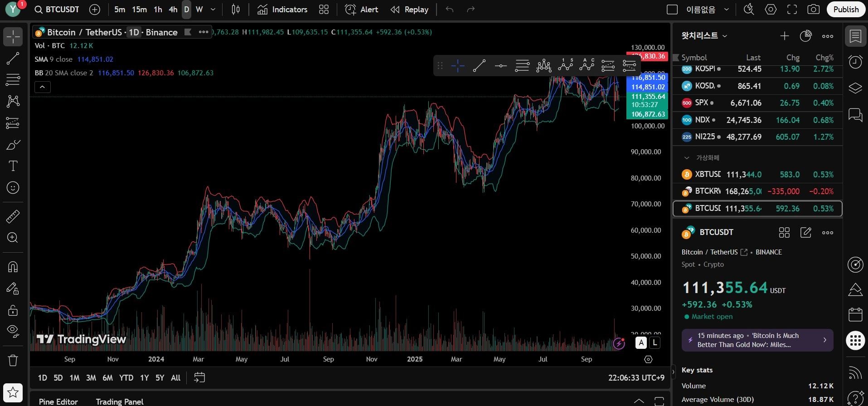Collapse the indicator legend chevron
This screenshot has height=406, width=868.
[42, 87]
